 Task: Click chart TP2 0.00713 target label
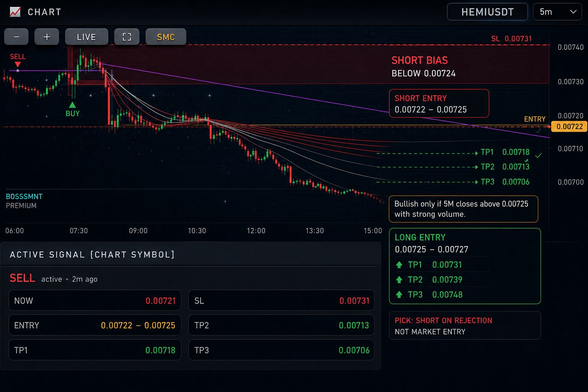point(505,167)
